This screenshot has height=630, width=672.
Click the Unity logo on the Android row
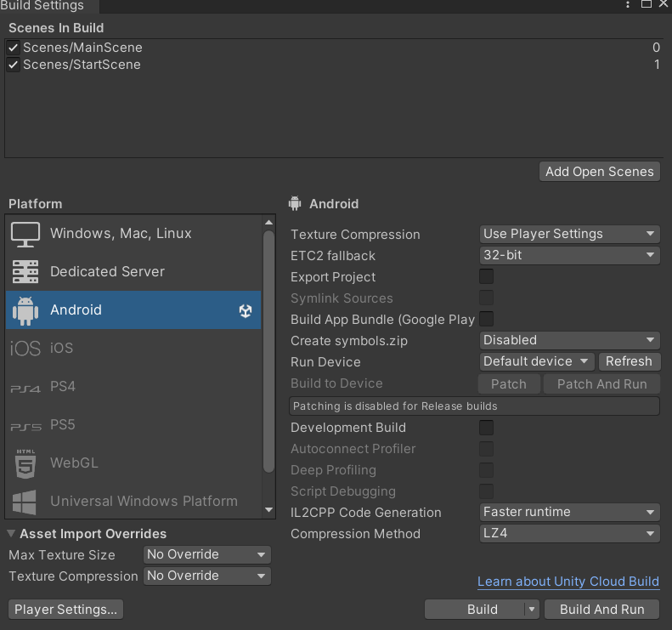[x=246, y=310]
